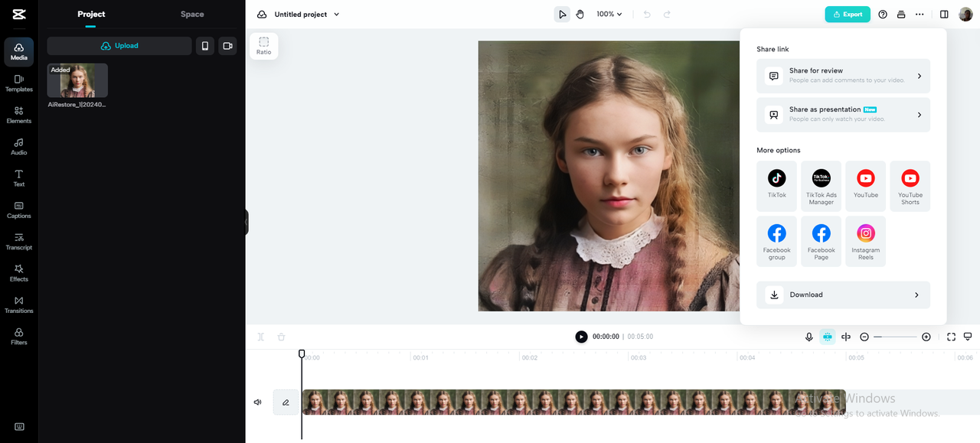Select the hand pan tool
The height and width of the screenshot is (443, 980).
[580, 15]
